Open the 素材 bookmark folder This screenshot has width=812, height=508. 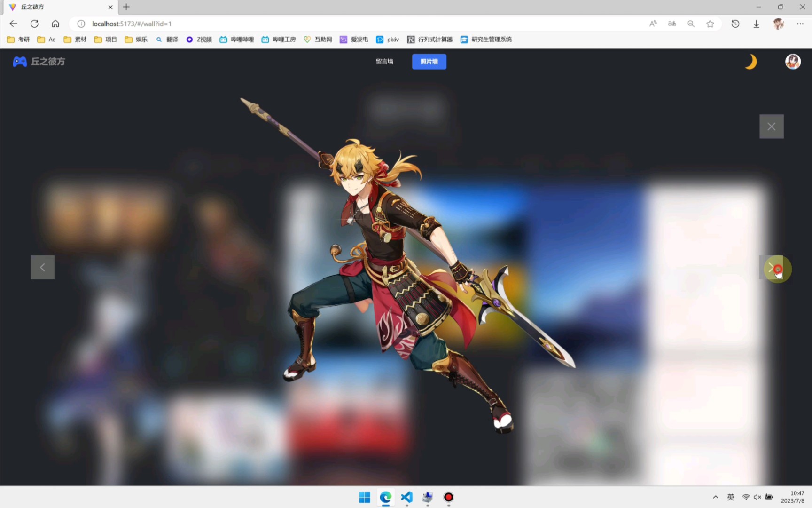[75, 40]
